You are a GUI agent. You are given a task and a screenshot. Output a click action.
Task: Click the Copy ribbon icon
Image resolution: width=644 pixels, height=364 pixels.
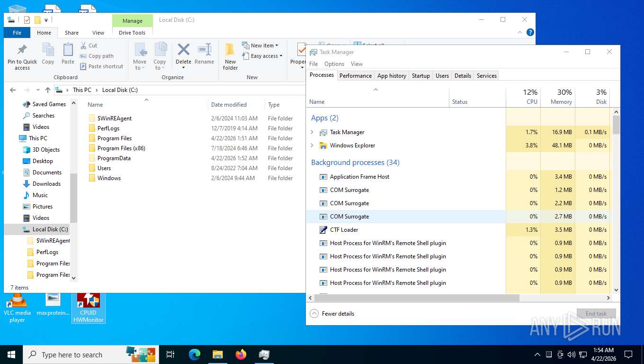[x=48, y=50]
